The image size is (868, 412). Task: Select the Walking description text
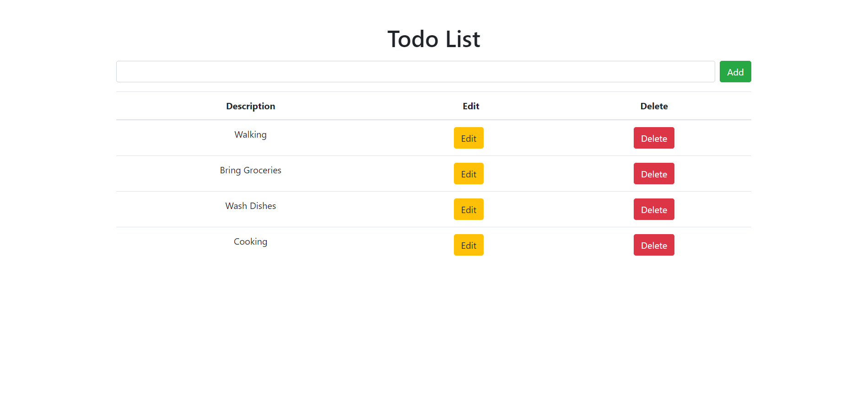(x=250, y=134)
